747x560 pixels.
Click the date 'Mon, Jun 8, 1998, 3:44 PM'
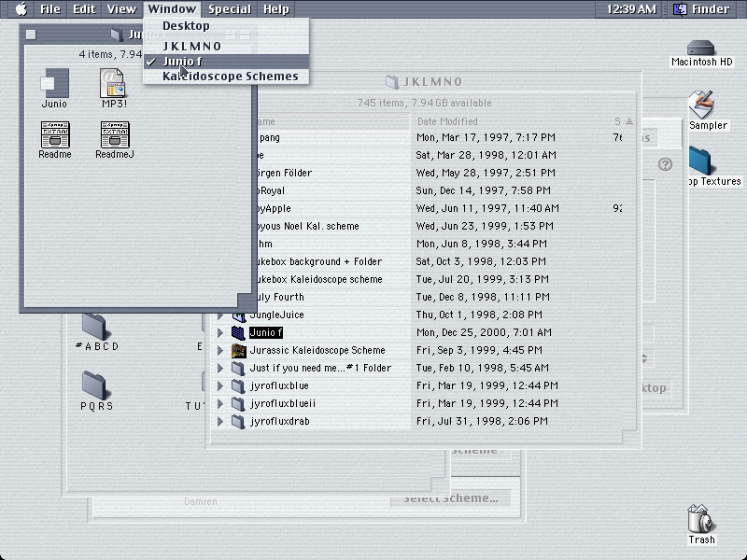(481, 244)
